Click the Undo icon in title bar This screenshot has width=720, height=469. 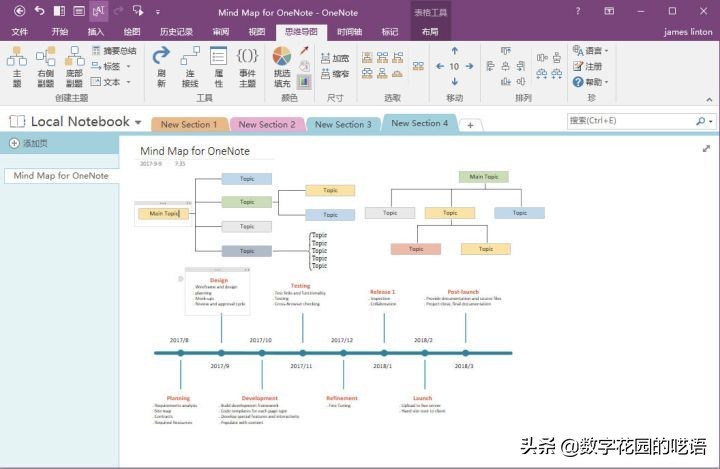click(39, 11)
